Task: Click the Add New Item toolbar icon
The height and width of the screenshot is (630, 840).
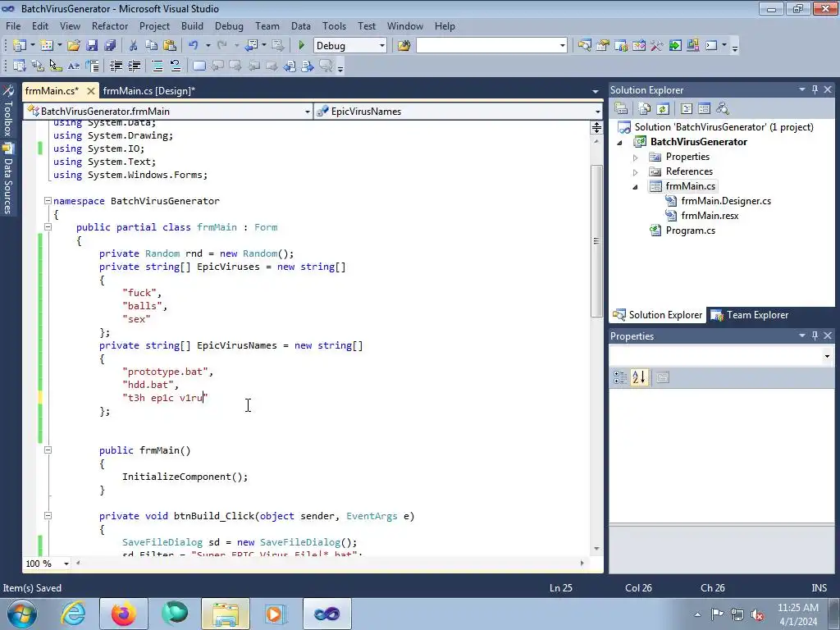Action: pos(46,46)
